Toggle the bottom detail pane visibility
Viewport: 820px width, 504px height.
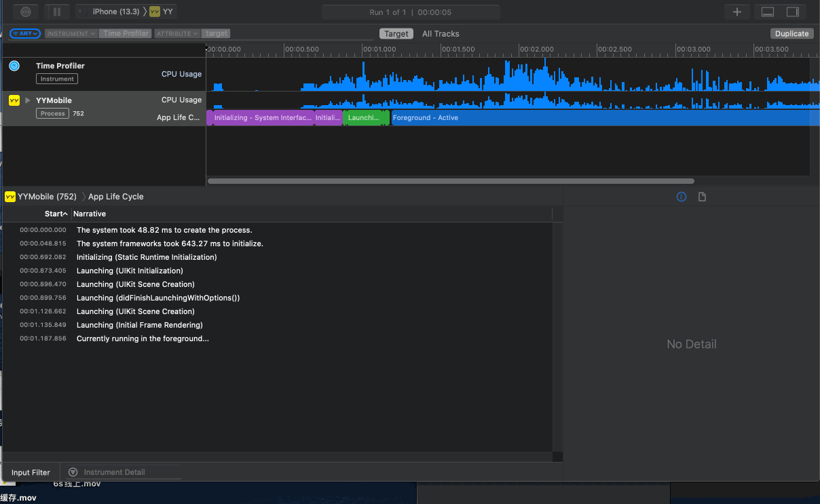coord(768,12)
